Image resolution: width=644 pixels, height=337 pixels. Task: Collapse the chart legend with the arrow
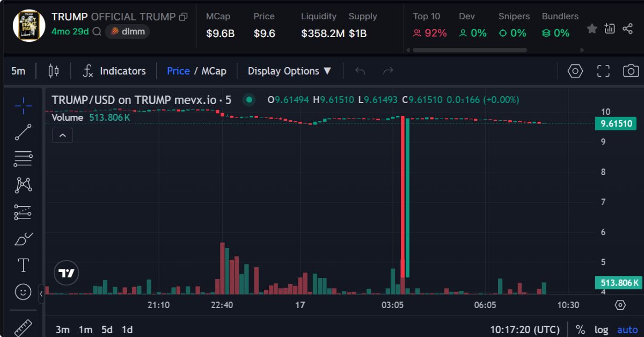click(62, 135)
